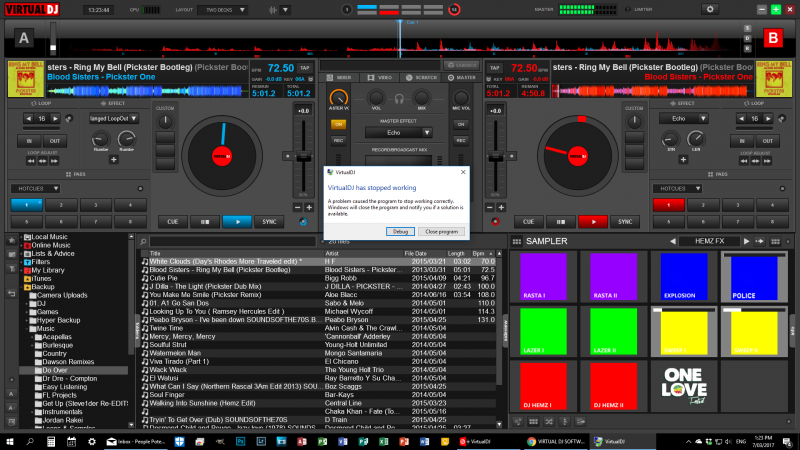Open Windows Start menu
This screenshot has height=450, width=800.
coord(10,441)
